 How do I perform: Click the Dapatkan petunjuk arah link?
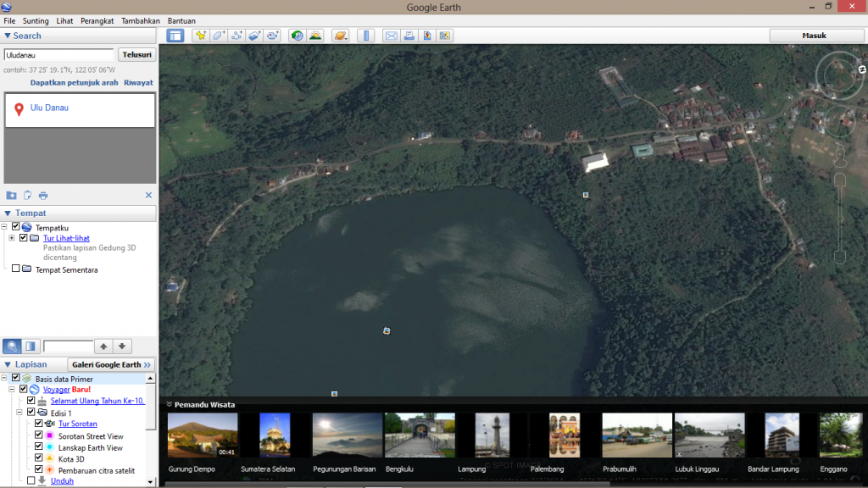74,83
